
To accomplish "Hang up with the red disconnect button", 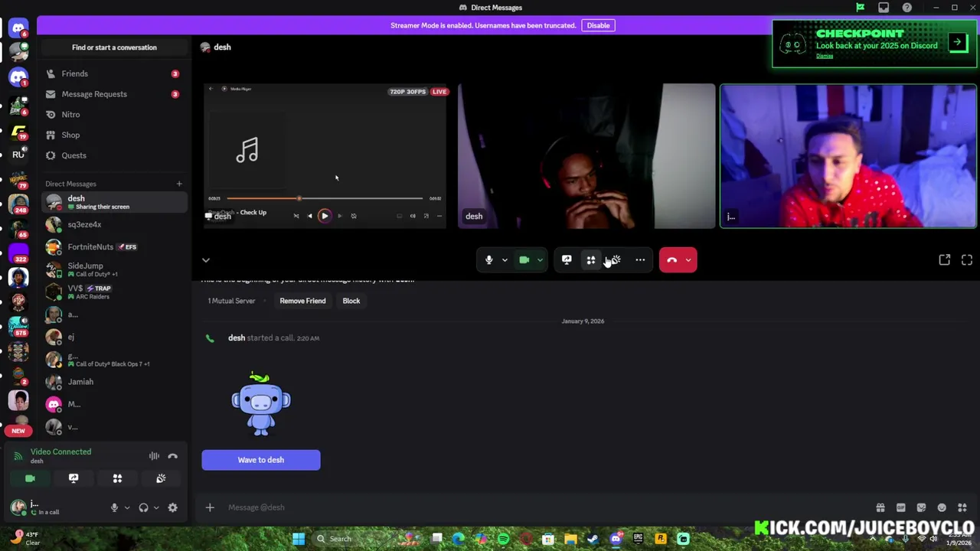I will coord(671,260).
